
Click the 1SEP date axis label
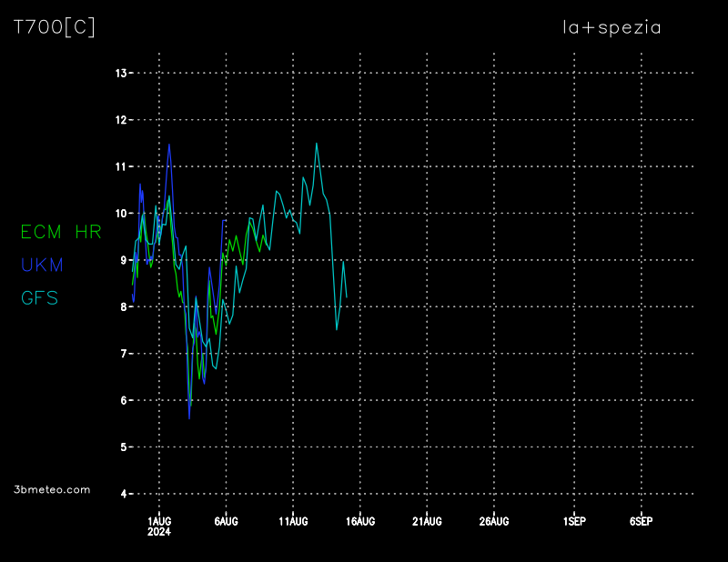click(x=574, y=521)
